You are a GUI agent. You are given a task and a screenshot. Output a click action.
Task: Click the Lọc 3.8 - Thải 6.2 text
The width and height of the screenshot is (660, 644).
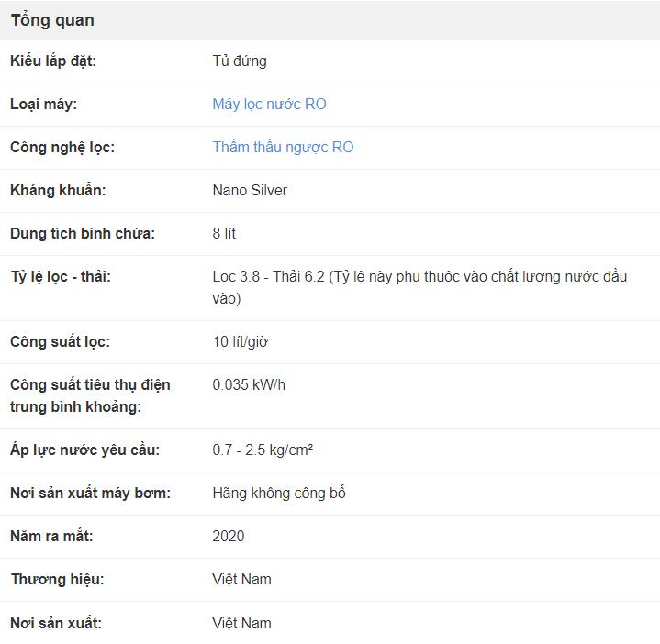268,277
